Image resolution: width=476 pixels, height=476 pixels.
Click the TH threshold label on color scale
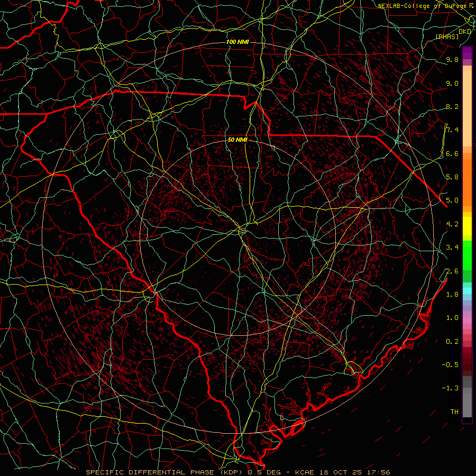tap(454, 412)
